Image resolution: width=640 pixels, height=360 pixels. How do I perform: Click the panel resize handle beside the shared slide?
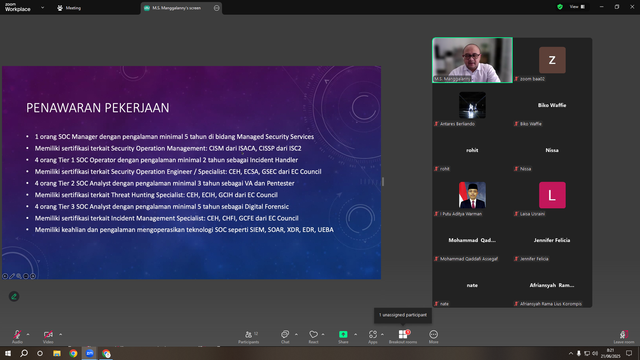point(383,182)
